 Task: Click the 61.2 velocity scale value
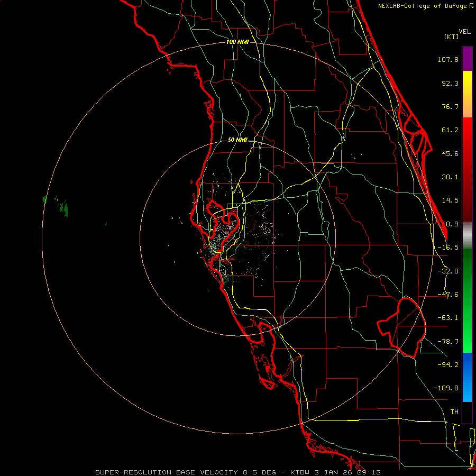pyautogui.click(x=450, y=130)
